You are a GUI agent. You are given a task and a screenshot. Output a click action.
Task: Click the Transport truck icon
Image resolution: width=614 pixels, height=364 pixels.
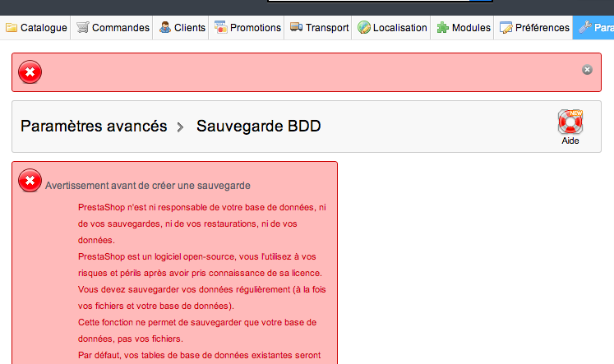(297, 27)
